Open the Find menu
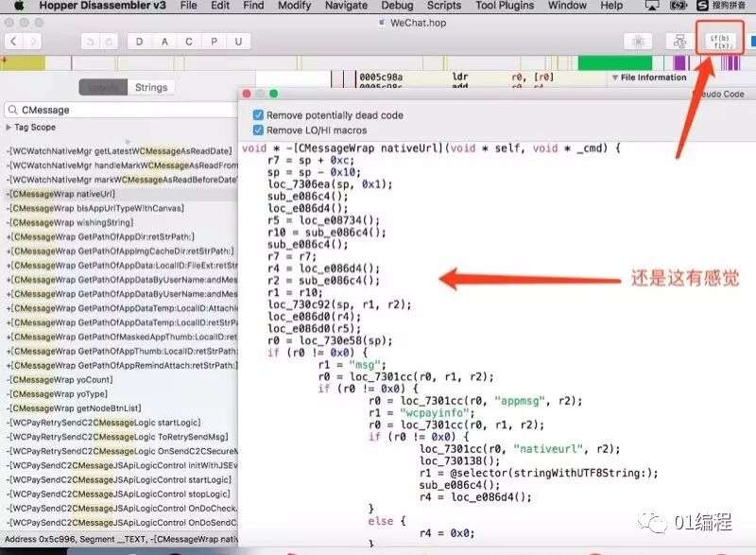 tap(253, 6)
